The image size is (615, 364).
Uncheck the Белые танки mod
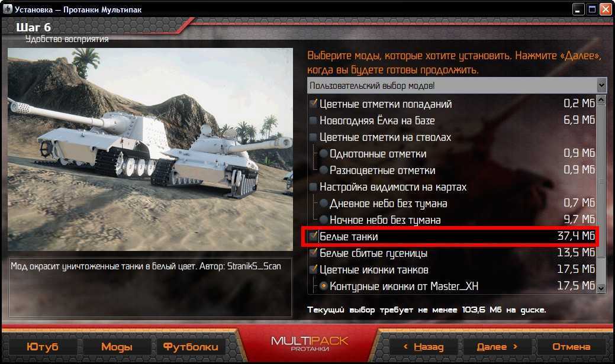(313, 236)
